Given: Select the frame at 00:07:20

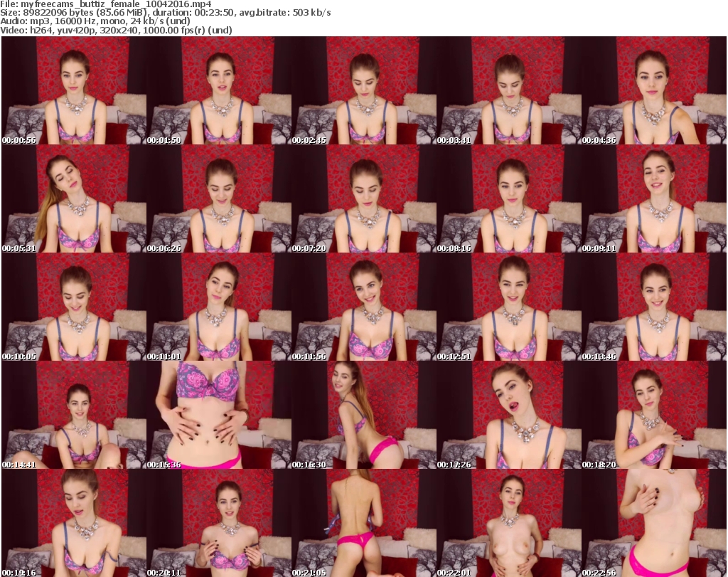Looking at the screenshot, I should [x=364, y=198].
